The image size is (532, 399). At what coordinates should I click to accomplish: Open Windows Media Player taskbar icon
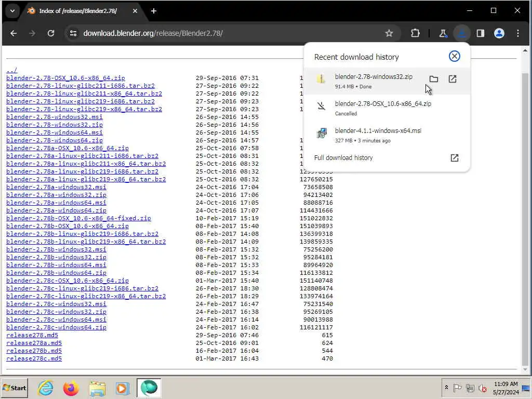[x=122, y=388]
